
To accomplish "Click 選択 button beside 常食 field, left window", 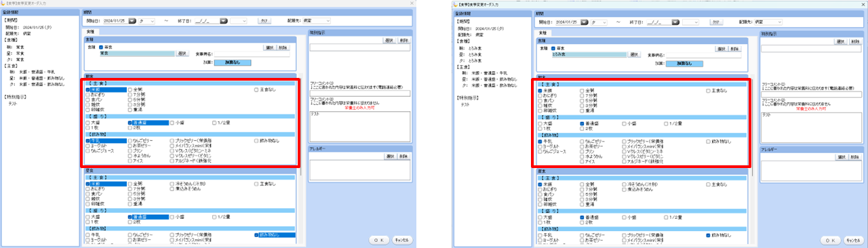I will pos(182,53).
